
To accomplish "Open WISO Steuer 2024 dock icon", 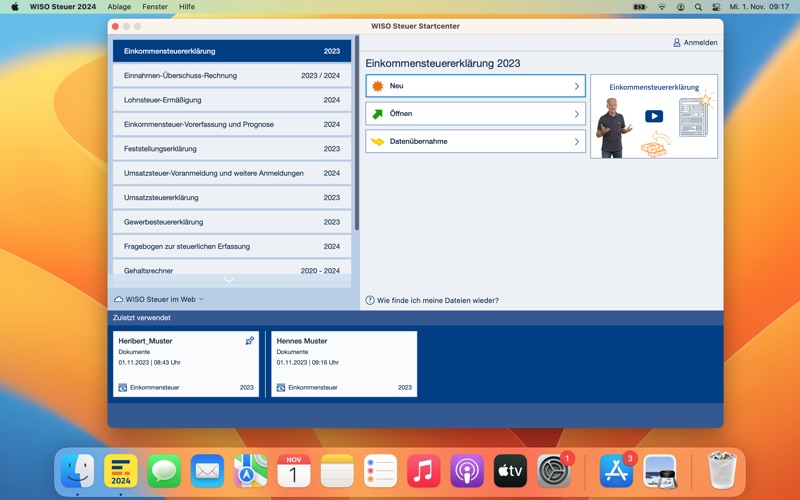I will (120, 470).
